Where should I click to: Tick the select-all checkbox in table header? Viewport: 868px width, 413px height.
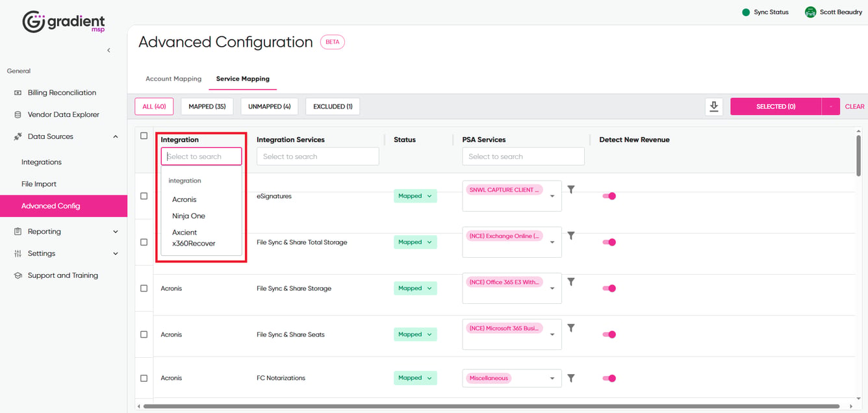pyautogui.click(x=144, y=136)
